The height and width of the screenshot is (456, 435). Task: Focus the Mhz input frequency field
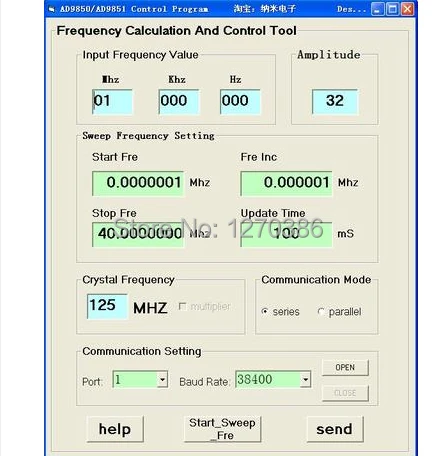click(112, 101)
